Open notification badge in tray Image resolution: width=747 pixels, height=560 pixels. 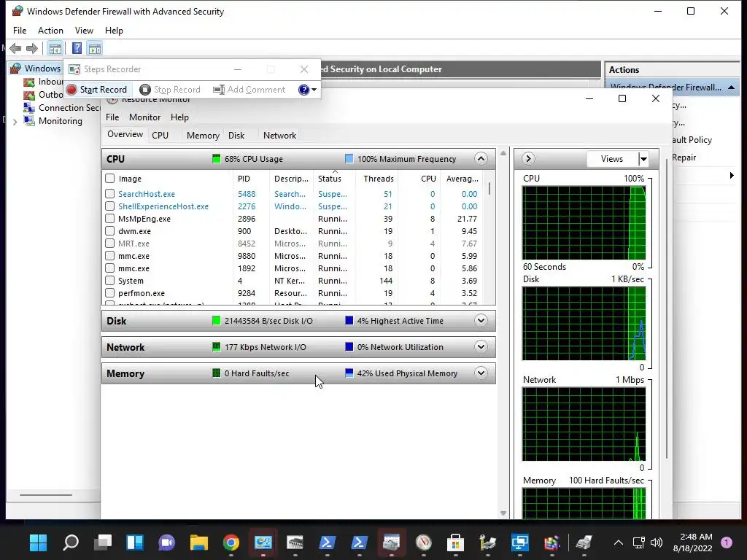[727, 542]
